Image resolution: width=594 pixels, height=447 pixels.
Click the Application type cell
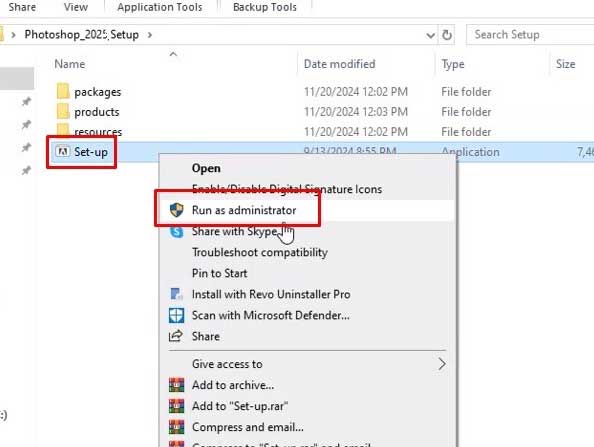470,152
